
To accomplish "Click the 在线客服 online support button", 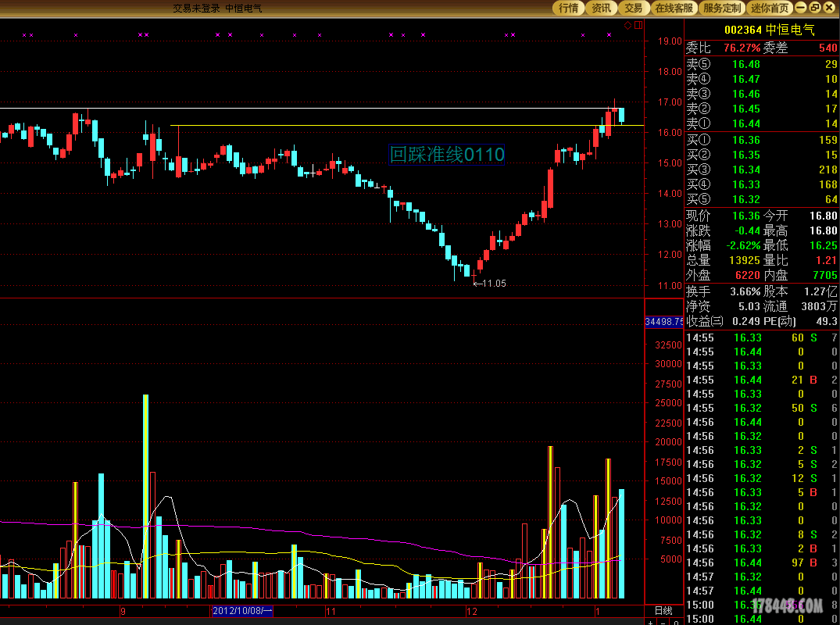I will click(x=674, y=8).
